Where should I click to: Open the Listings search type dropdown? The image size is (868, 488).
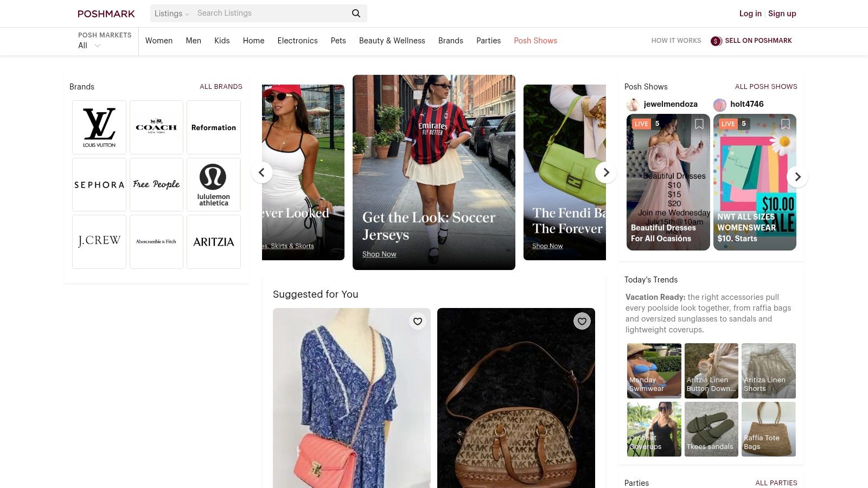click(x=171, y=14)
